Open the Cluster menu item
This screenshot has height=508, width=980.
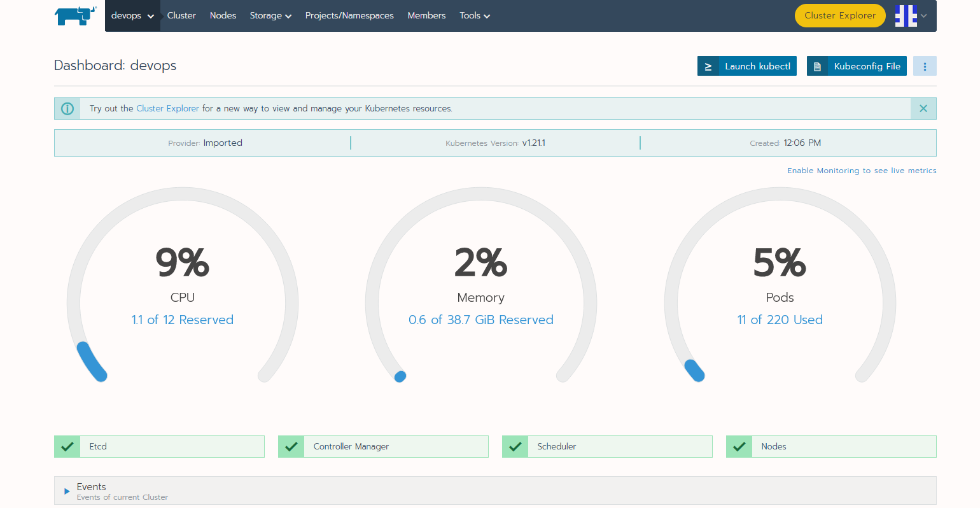[181, 15]
